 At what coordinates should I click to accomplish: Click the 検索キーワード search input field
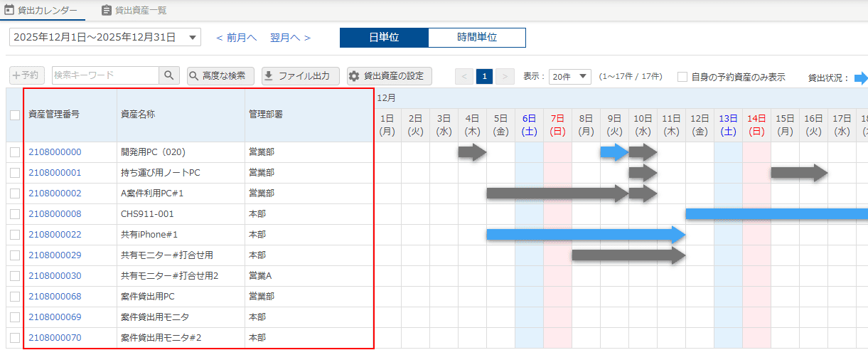(x=105, y=76)
